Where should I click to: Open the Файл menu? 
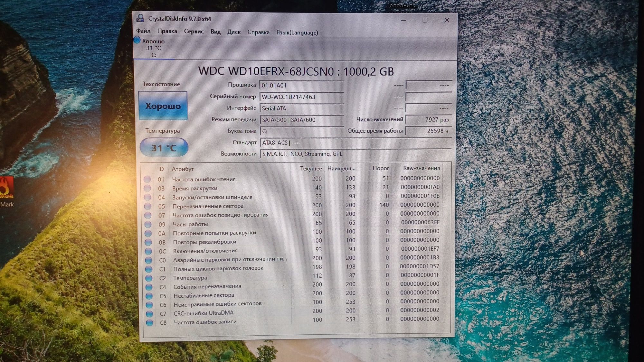(x=143, y=31)
